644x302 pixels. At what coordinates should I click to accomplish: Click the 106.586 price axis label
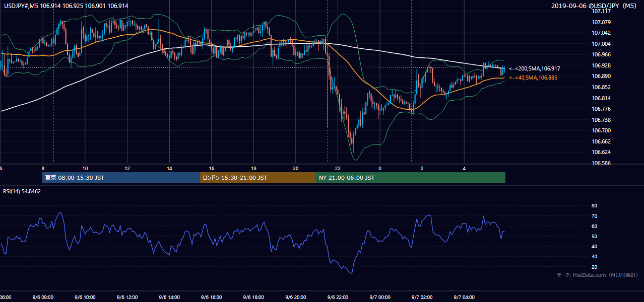pos(601,163)
